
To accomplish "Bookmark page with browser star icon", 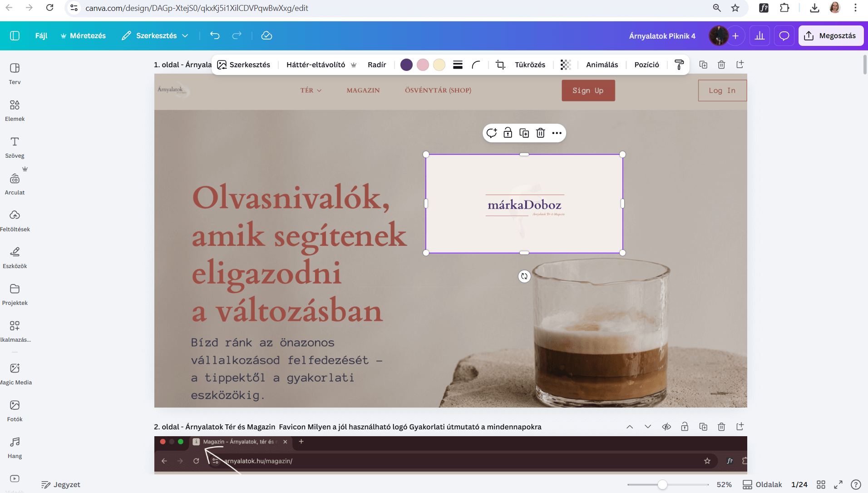I will (x=735, y=8).
